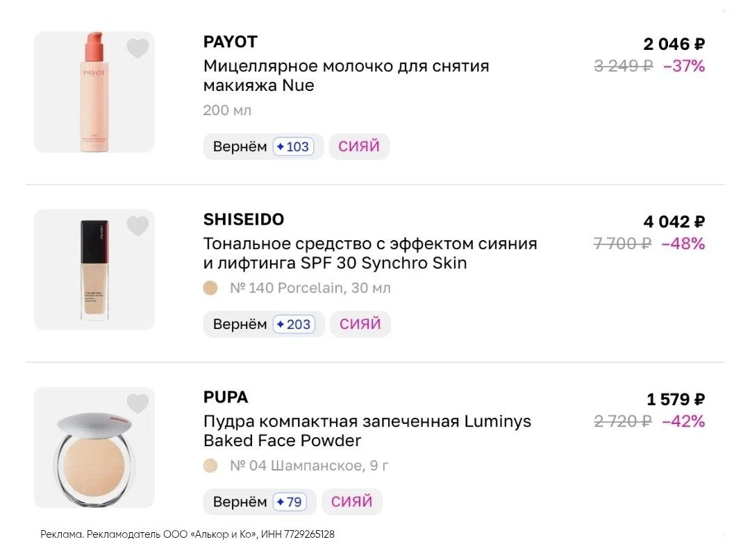This screenshot has height=560, width=750.
Task: Select the СИЯЙ tag on SHISEIDO item
Action: tap(360, 324)
